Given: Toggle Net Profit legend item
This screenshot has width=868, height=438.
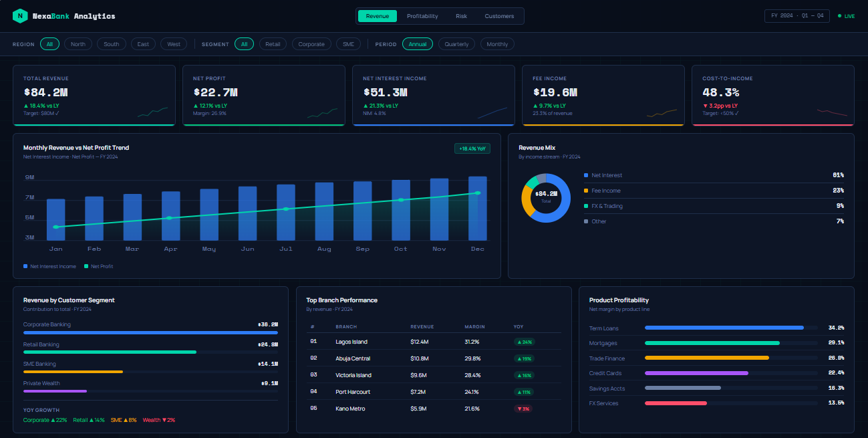Looking at the screenshot, I should pyautogui.click(x=98, y=266).
